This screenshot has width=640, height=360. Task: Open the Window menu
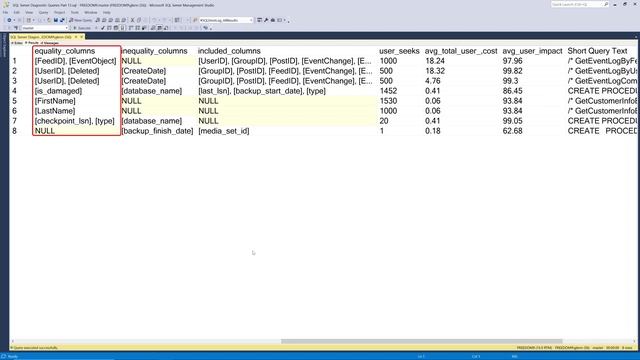(x=91, y=12)
